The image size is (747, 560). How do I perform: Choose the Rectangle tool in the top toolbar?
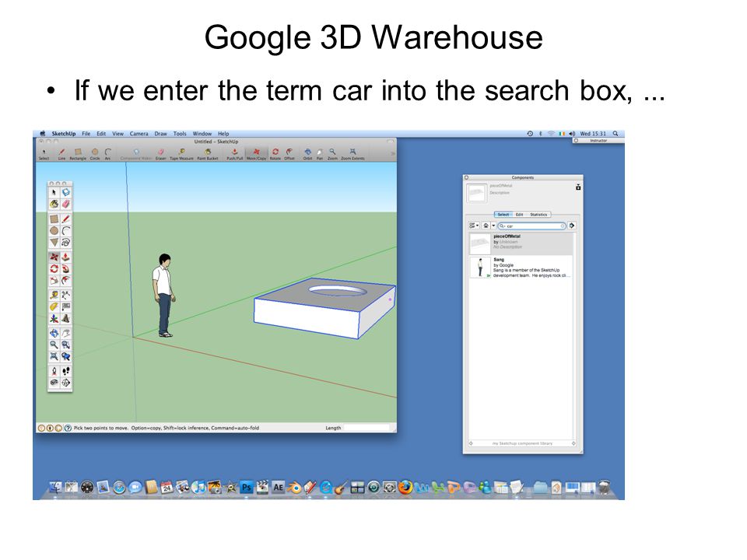pyautogui.click(x=78, y=152)
